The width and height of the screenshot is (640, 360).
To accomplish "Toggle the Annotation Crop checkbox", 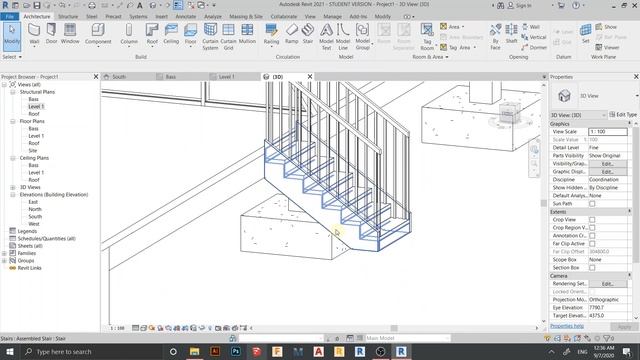I will point(592,236).
